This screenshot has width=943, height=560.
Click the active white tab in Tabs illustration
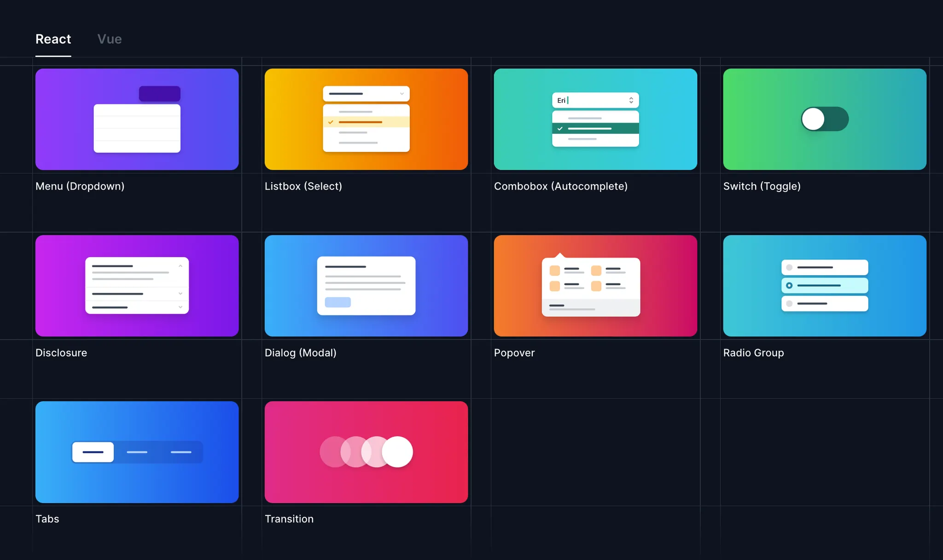[93, 452]
